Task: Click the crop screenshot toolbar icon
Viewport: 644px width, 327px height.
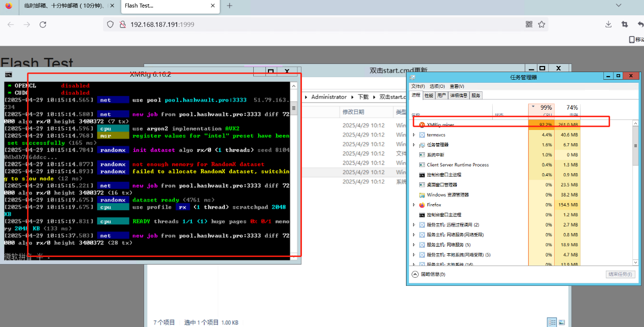Action: 625,24
